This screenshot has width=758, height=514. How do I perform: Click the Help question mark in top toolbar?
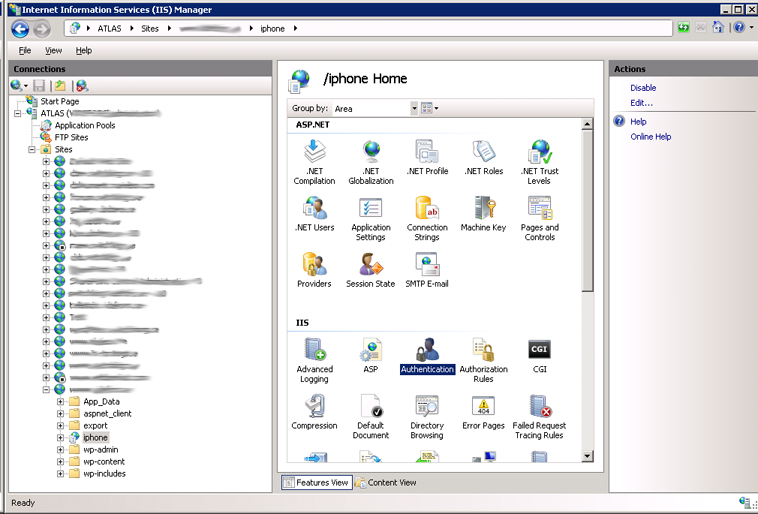tap(739, 28)
